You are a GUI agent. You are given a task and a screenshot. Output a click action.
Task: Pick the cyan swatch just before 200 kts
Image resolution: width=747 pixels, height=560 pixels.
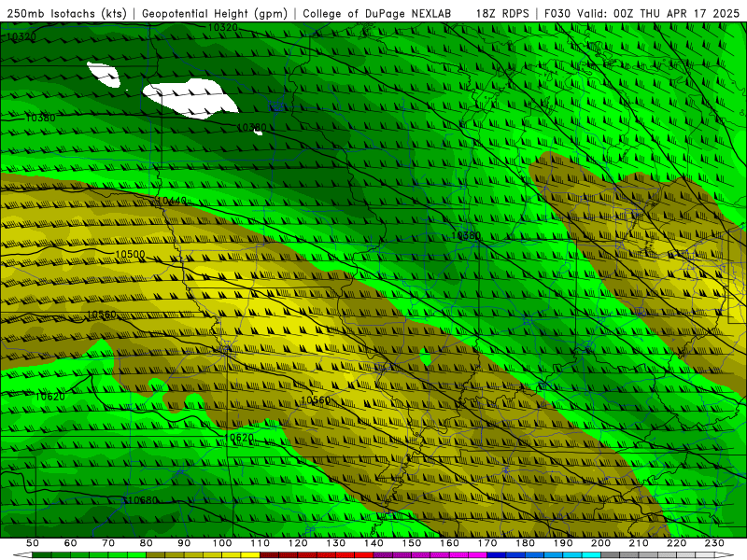click(x=591, y=554)
